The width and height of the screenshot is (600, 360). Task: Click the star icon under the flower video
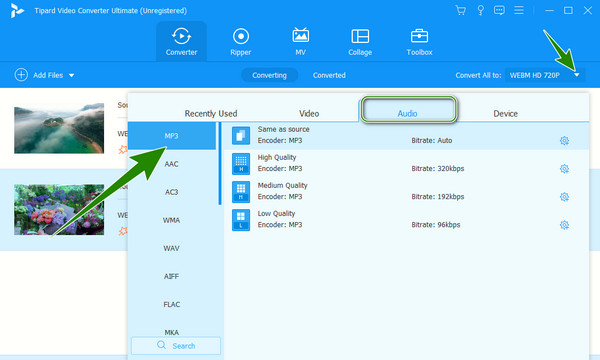coord(123,231)
